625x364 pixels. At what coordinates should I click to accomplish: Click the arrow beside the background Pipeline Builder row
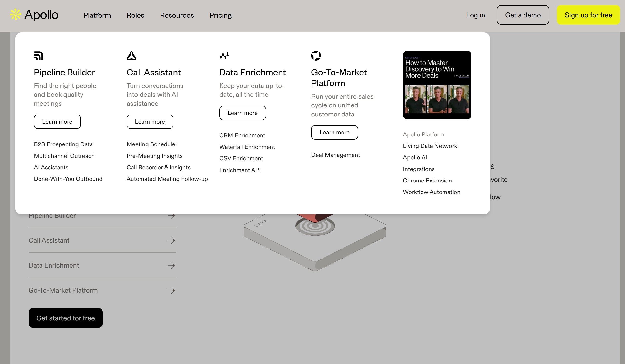(171, 216)
